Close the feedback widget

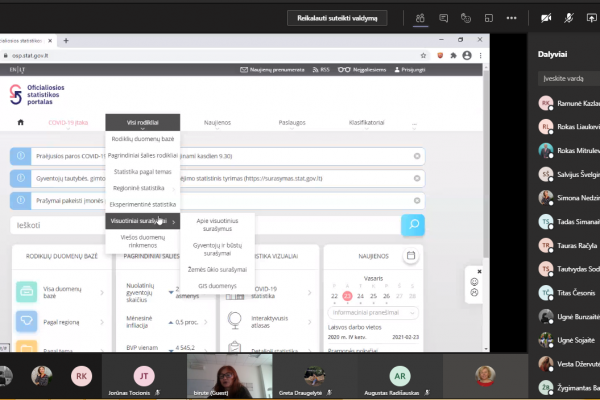pos(479,271)
